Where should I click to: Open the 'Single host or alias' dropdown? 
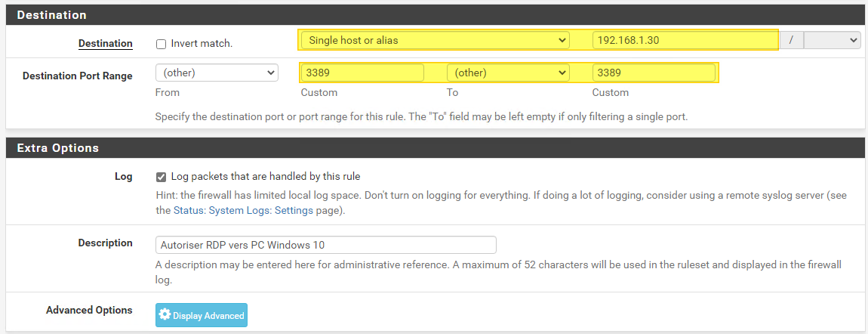point(435,40)
